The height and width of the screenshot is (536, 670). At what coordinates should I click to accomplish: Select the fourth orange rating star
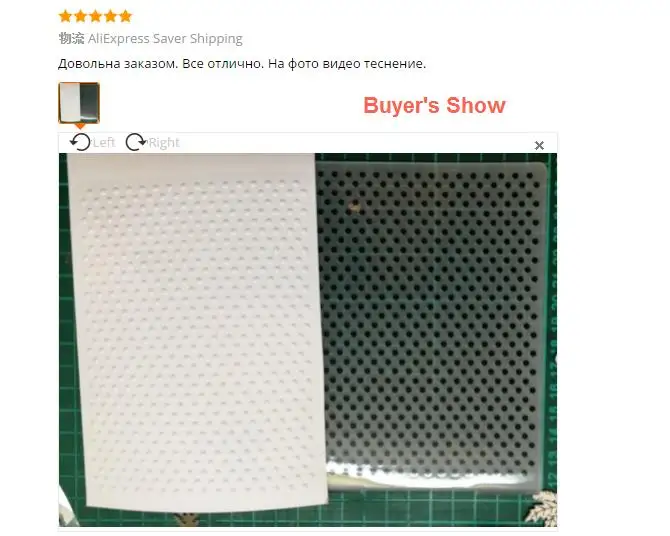click(x=110, y=16)
